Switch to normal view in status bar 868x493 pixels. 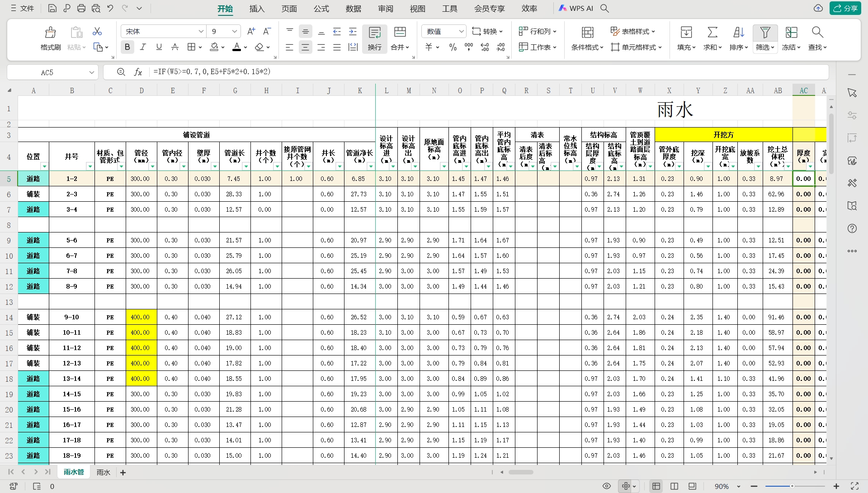[x=656, y=486]
